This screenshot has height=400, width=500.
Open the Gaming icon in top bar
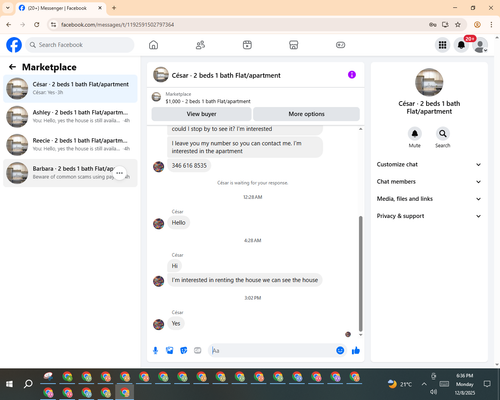[x=340, y=45]
